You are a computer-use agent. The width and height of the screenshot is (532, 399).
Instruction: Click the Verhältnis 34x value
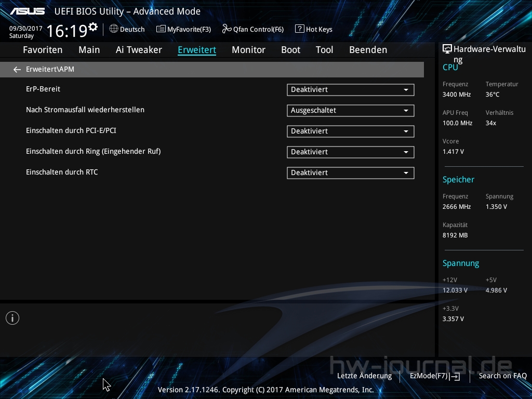(x=491, y=123)
